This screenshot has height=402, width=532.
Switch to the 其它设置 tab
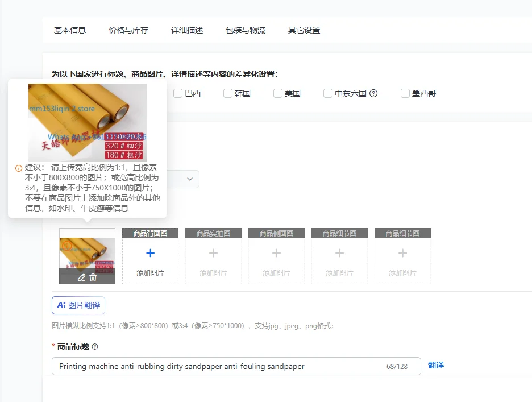pos(304,30)
